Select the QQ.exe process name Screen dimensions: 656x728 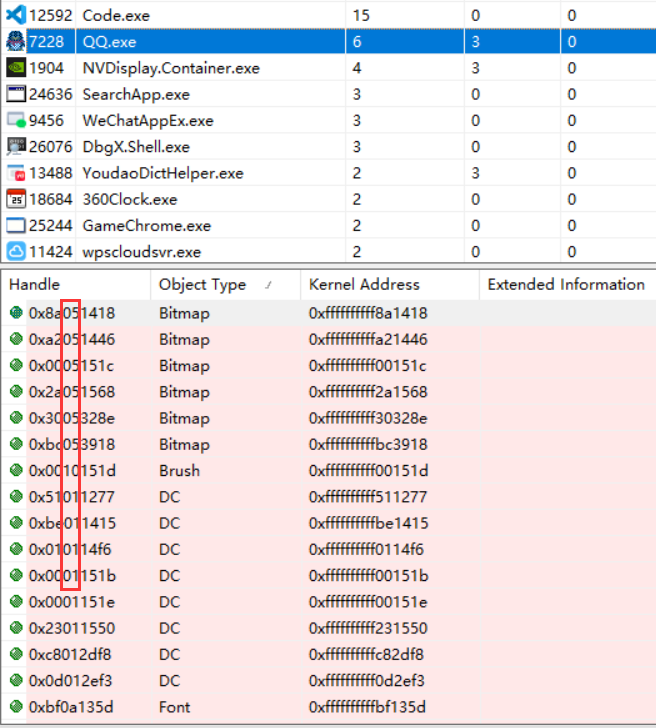(x=110, y=42)
